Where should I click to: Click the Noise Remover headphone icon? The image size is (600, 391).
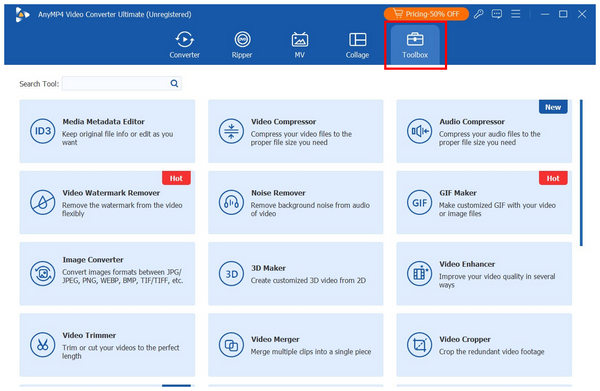pos(231,202)
